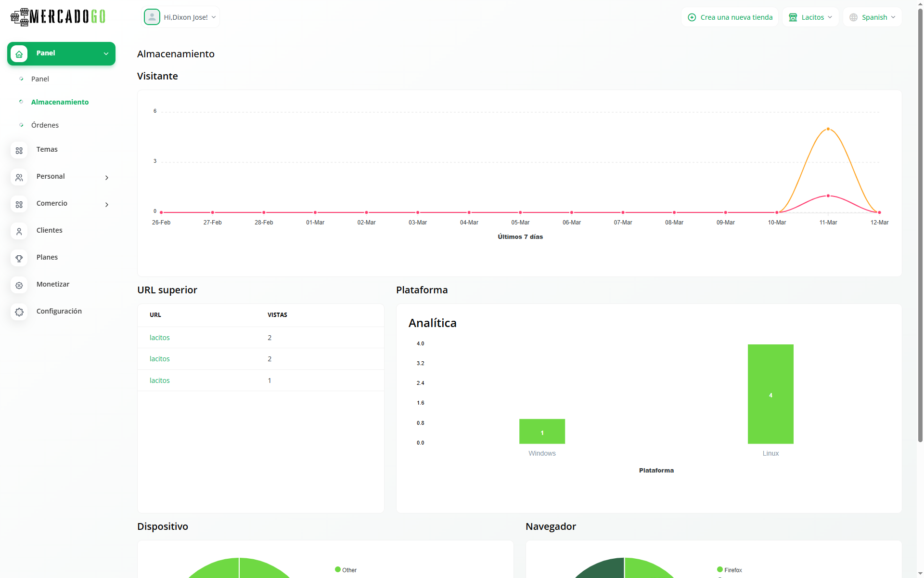The height and width of the screenshot is (578, 924).
Task: Click the 05-Mar axis label
Action: (x=520, y=223)
